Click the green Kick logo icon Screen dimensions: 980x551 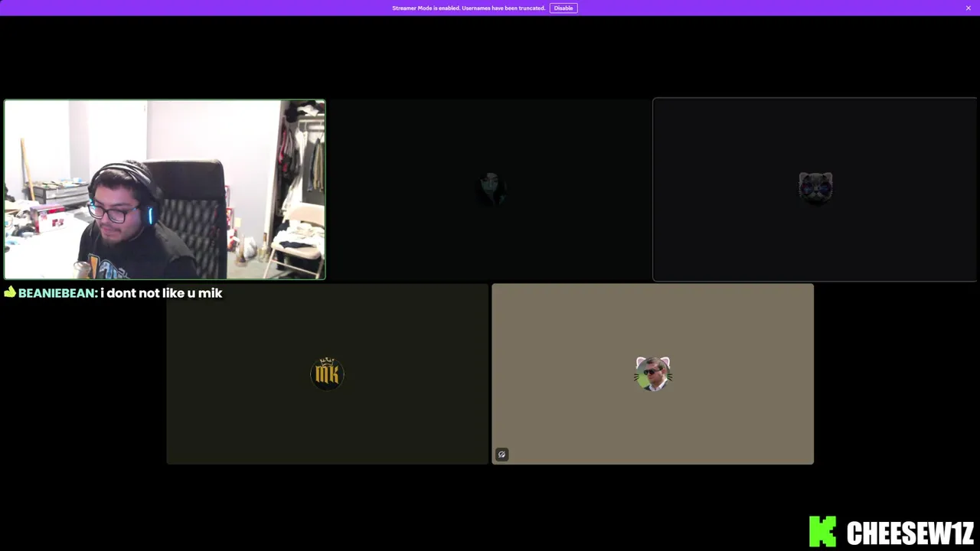tap(822, 531)
